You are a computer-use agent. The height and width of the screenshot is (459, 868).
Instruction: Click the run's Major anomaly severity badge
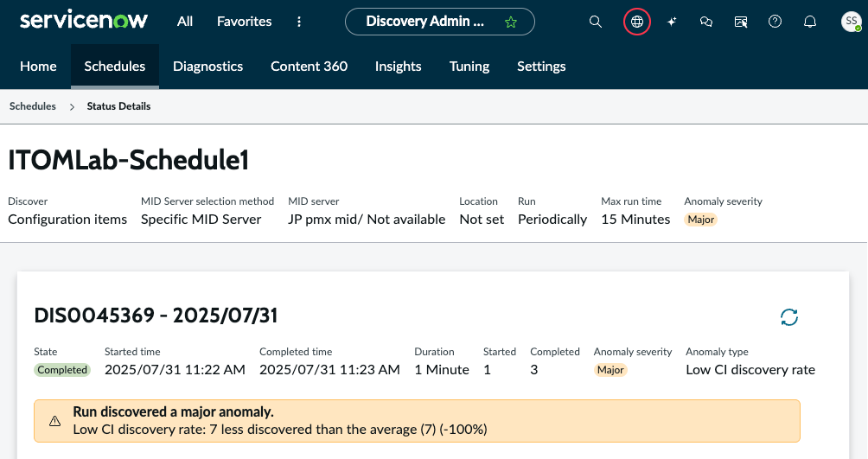610,370
